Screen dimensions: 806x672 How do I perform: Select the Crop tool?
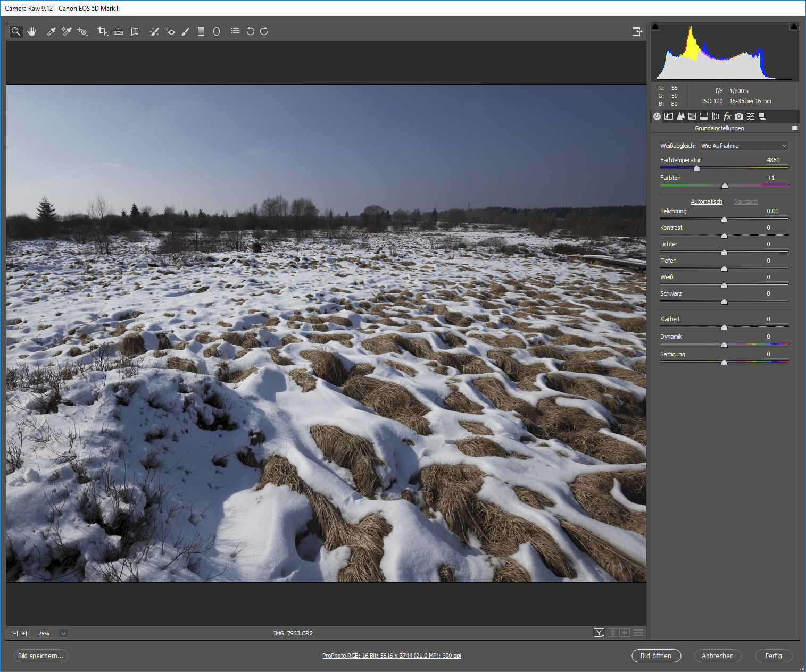103,31
